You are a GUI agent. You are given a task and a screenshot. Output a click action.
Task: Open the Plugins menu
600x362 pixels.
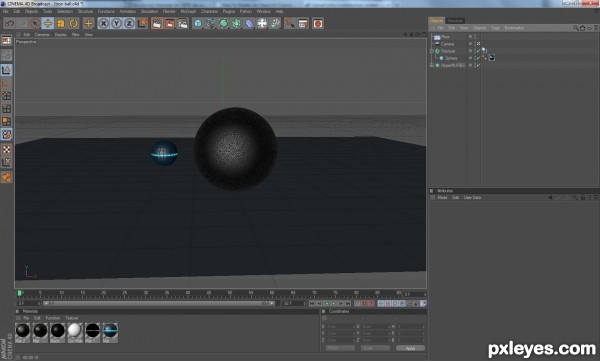coord(229,11)
